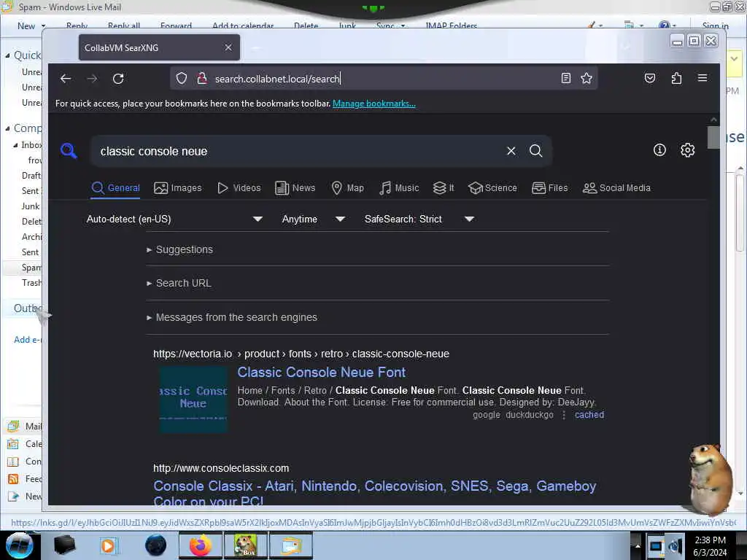Switch to the News search tab
This screenshot has width=747, height=560.
coord(295,188)
